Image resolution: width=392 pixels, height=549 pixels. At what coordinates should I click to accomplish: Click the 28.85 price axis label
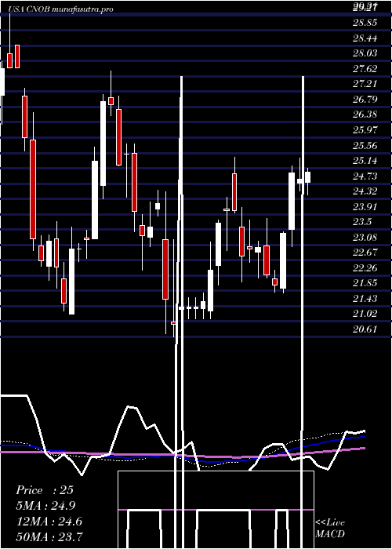(x=365, y=23)
